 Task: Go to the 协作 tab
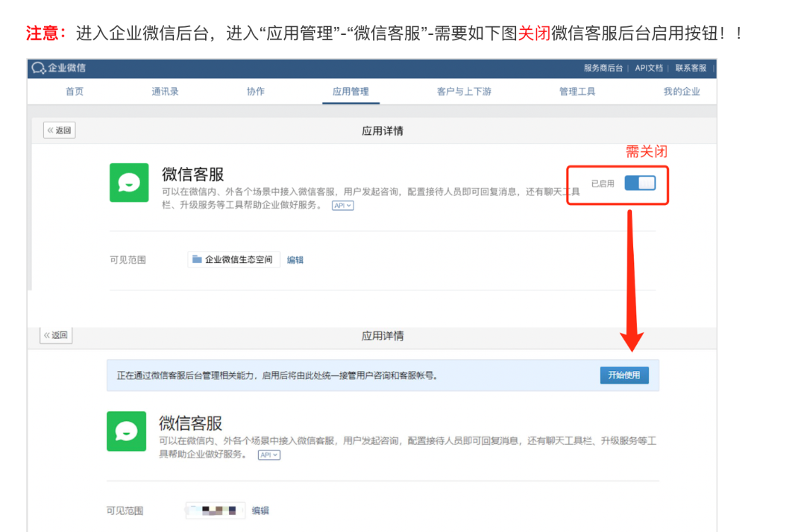point(256,92)
